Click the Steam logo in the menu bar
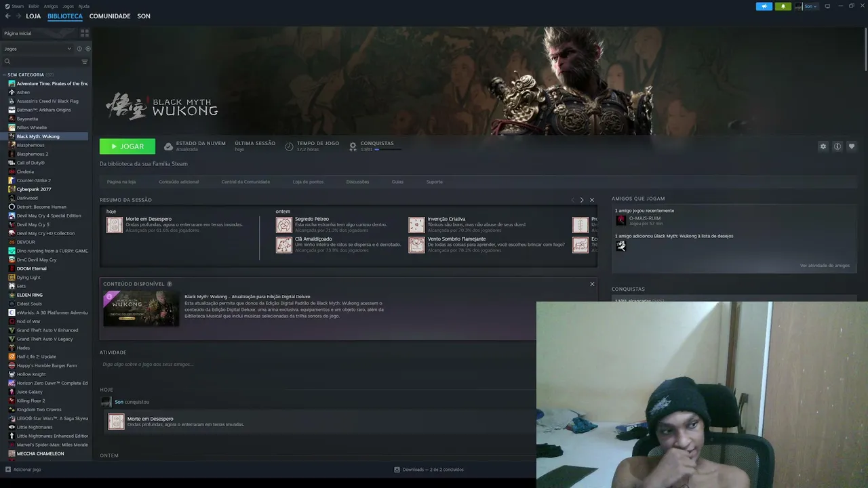The height and width of the screenshot is (488, 868). [7, 6]
